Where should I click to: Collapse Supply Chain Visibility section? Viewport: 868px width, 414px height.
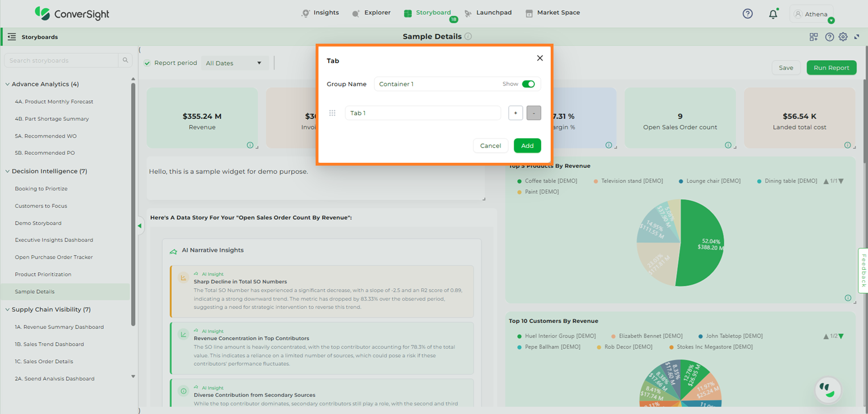(7, 310)
